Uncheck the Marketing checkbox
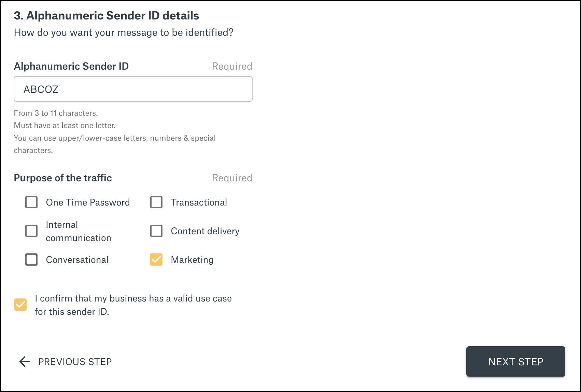 pyautogui.click(x=156, y=260)
